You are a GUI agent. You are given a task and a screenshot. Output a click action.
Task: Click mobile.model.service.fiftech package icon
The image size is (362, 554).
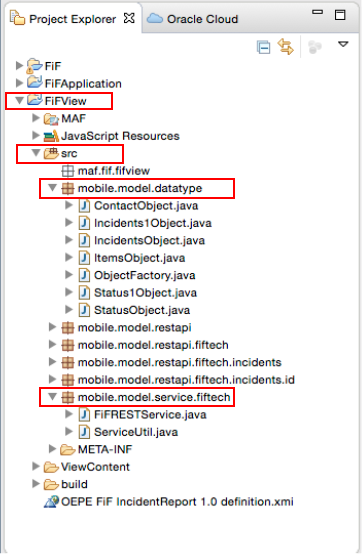68,397
